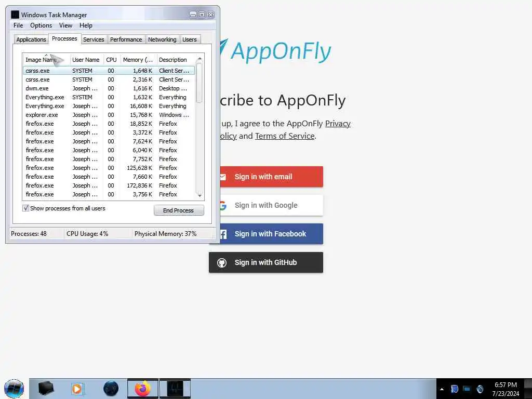This screenshot has height=399, width=532.
Task: Click Physical Memory: 37% status entry
Action: tap(165, 234)
